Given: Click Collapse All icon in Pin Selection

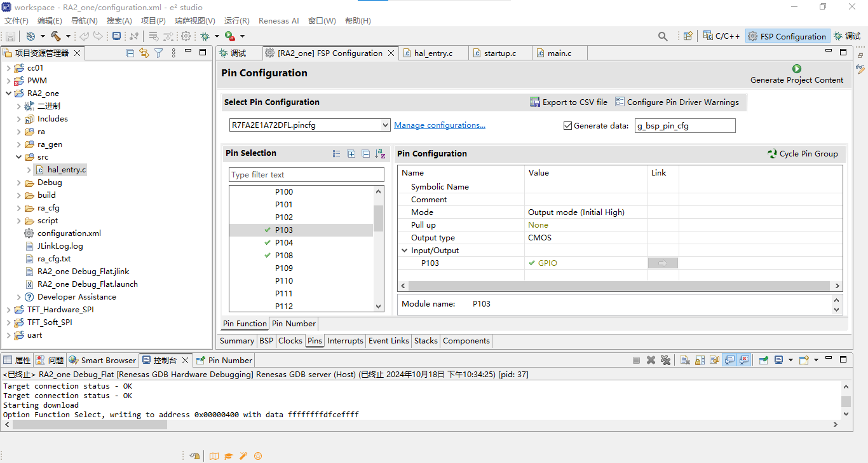Looking at the screenshot, I should (366, 153).
